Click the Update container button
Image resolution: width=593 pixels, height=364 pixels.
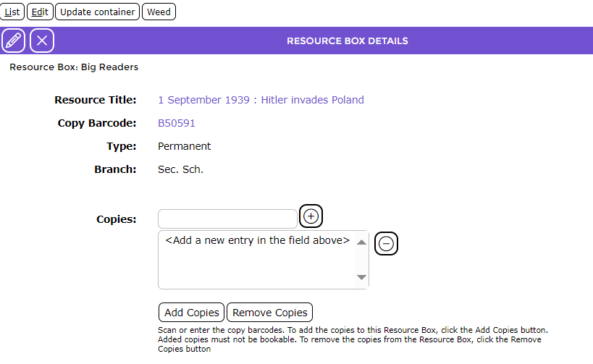98,12
